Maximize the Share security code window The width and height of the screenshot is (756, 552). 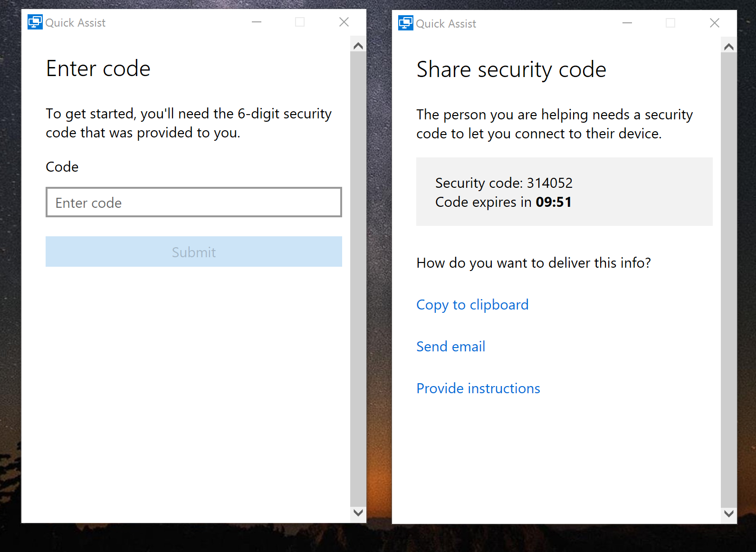click(x=670, y=23)
